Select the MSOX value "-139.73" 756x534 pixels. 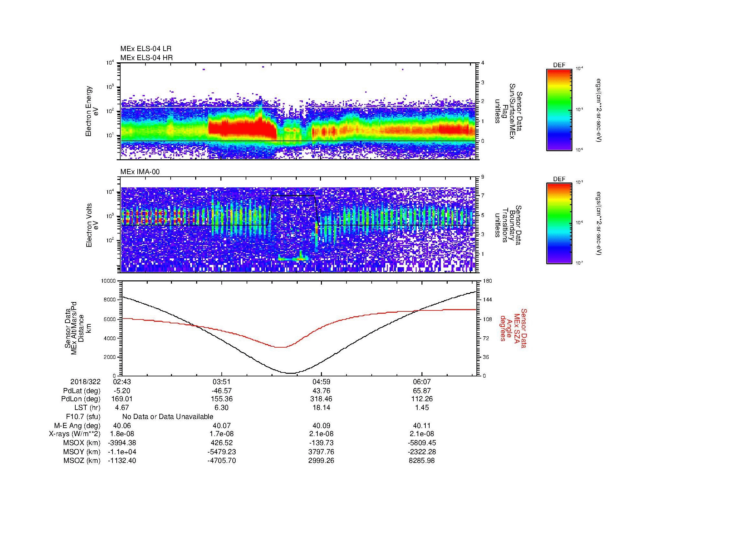pos(321,443)
